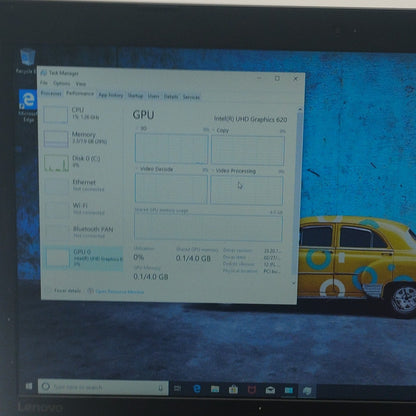Switch to the Processes tab
416x416 pixels.
click(51, 93)
